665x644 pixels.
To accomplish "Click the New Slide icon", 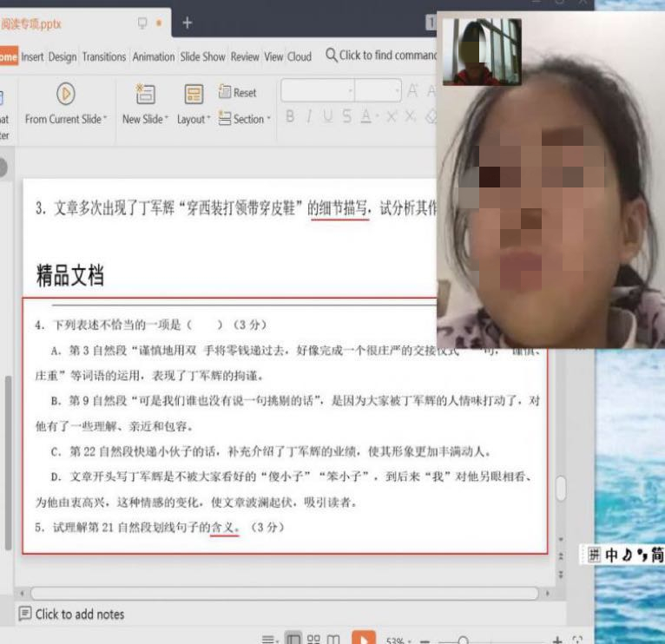I will [x=145, y=94].
